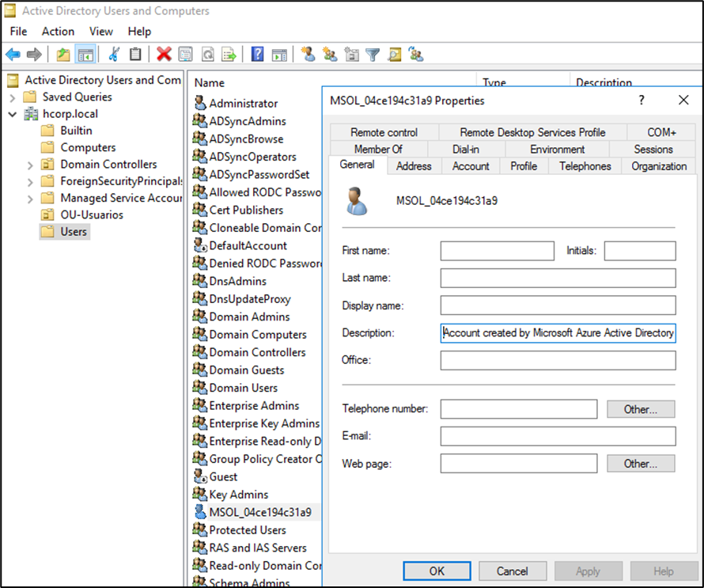Viewport: 704px width, 588px height.
Task: Switch to the Member Of tab
Action: coord(378,149)
